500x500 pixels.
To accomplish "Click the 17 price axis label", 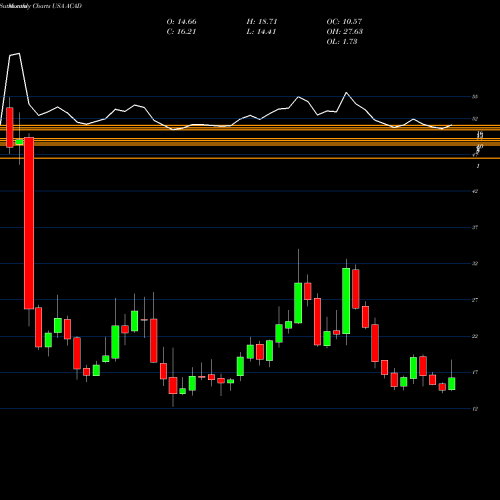I will click(475, 372).
